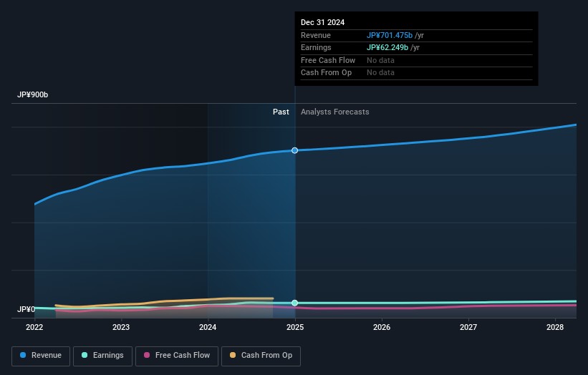The image size is (588, 375).
Task: Select the Earnings data point marker at 2025
Action: click(295, 303)
